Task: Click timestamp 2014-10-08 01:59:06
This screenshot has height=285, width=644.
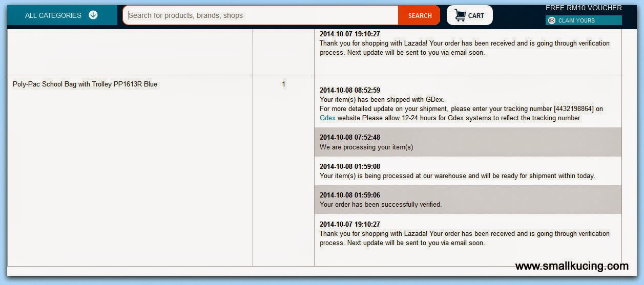Action: click(350, 195)
